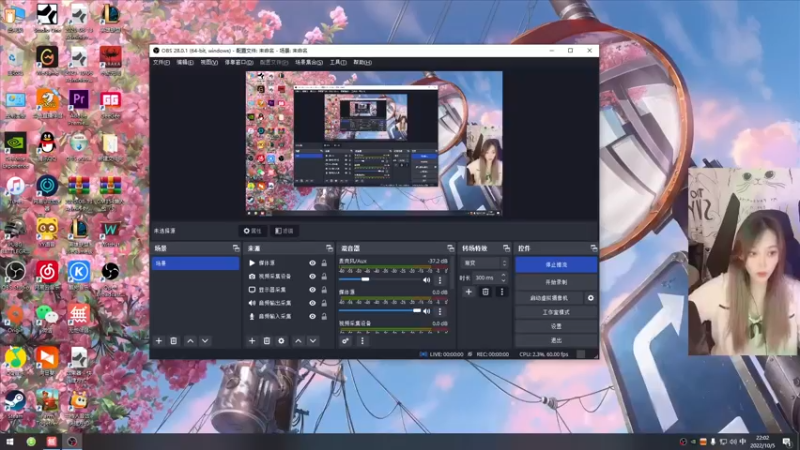Launch Steam from the desktop
800x450 pixels.
click(x=15, y=401)
